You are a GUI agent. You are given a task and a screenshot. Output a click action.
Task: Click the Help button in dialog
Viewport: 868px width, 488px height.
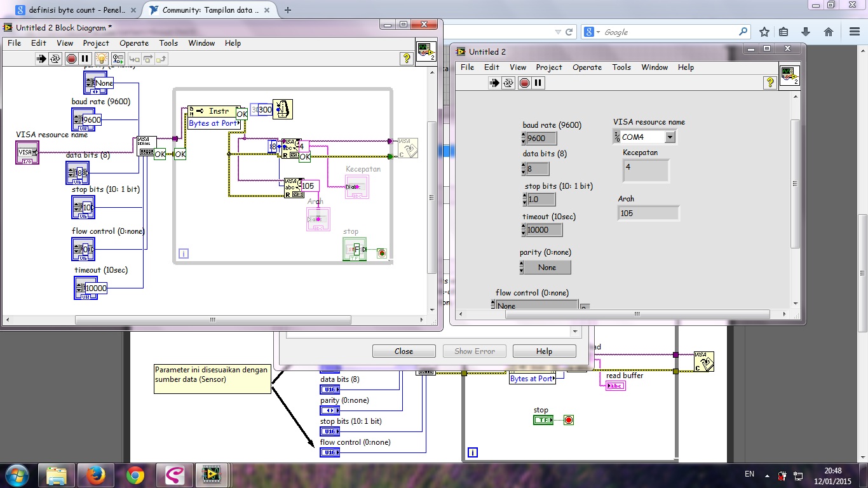545,351
